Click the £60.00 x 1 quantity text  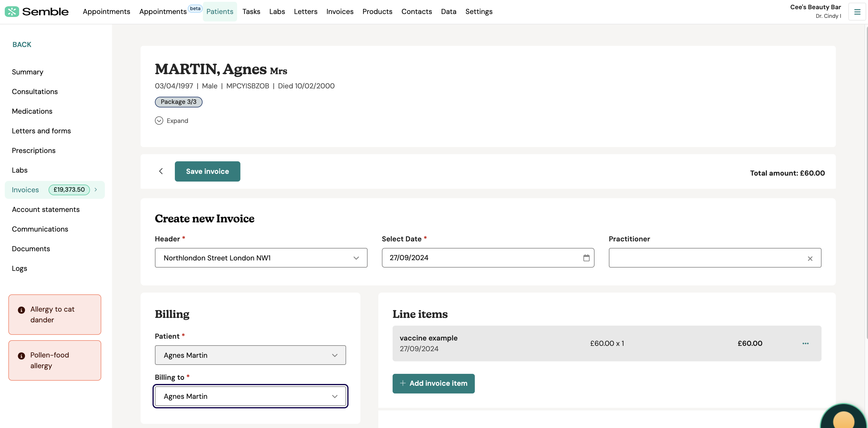point(607,343)
